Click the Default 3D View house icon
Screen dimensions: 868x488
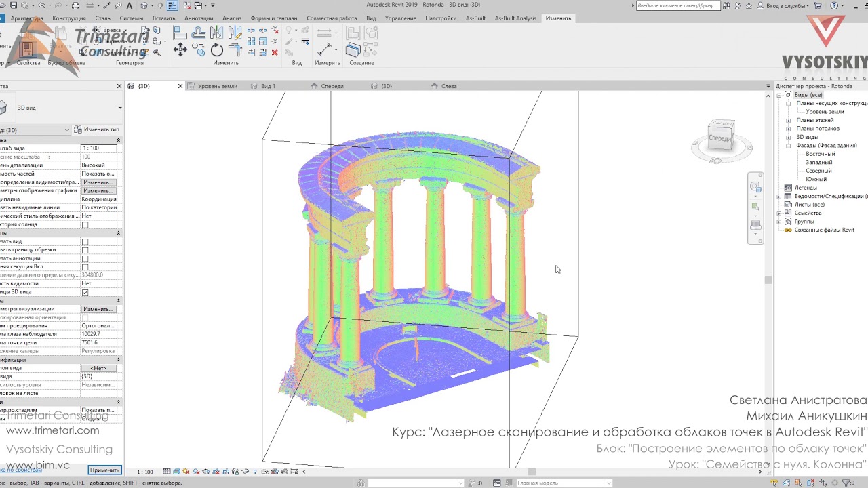click(x=144, y=5)
